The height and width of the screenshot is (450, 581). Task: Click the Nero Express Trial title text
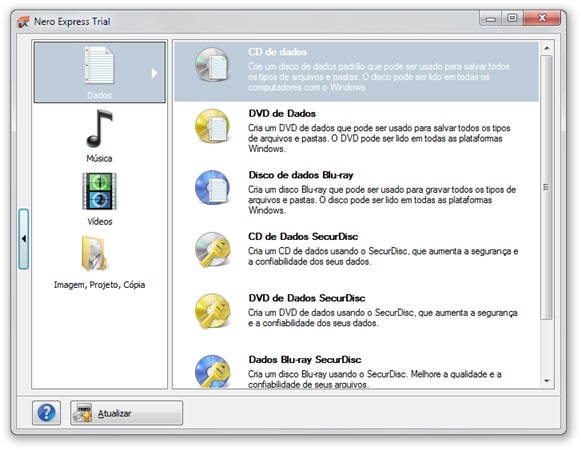72,21
